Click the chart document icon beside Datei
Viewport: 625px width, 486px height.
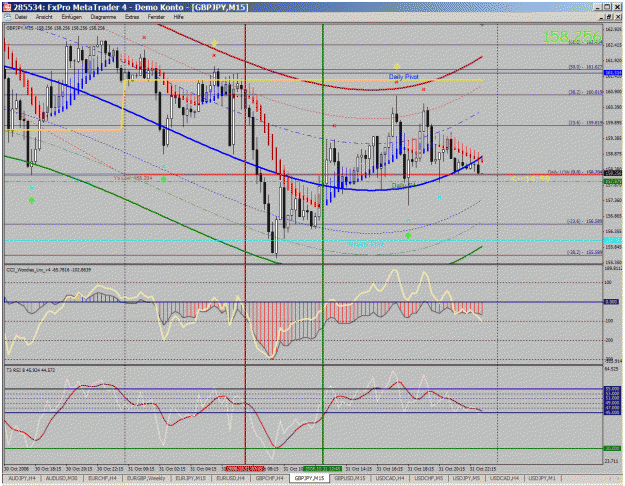(7, 17)
